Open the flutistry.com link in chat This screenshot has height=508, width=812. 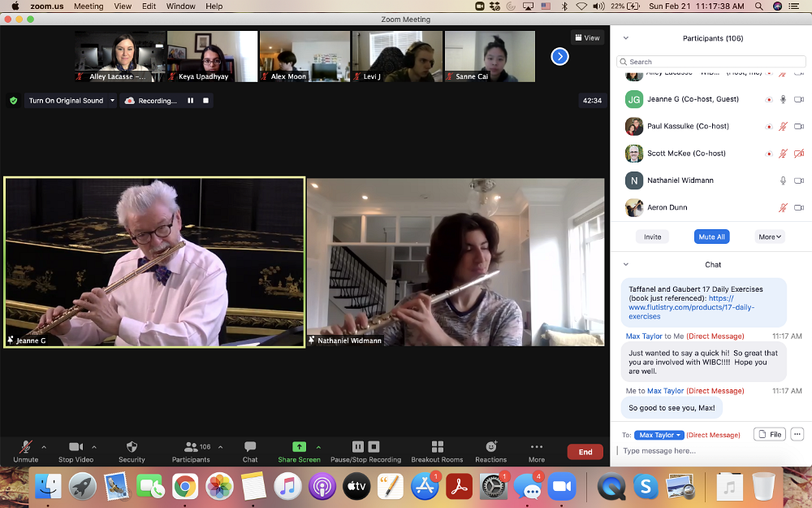tap(692, 307)
